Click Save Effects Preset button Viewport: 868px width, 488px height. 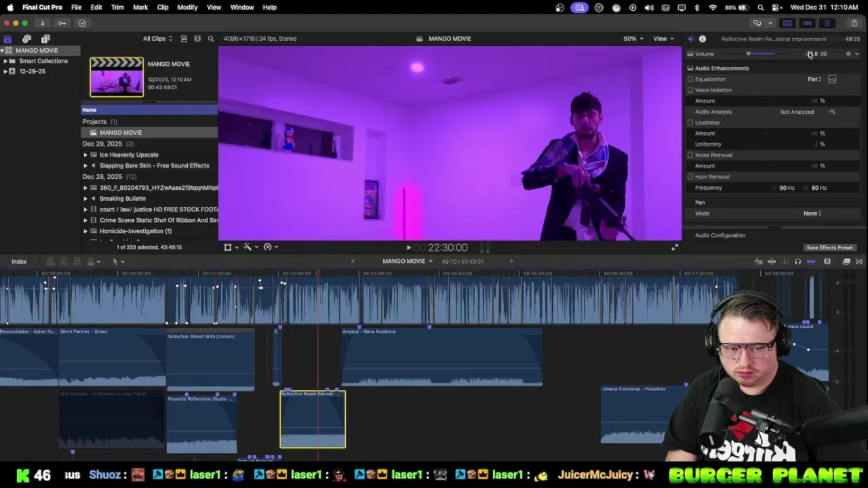point(829,248)
